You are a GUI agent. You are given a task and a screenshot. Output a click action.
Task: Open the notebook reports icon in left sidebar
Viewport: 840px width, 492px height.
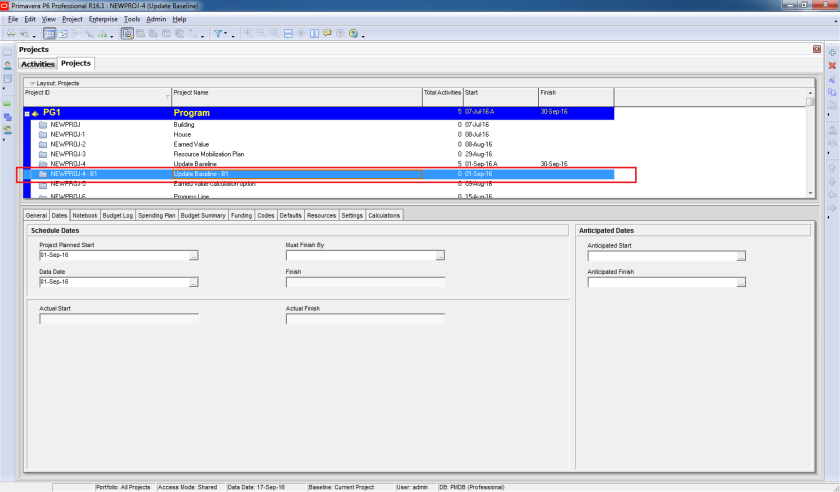coord(8,78)
